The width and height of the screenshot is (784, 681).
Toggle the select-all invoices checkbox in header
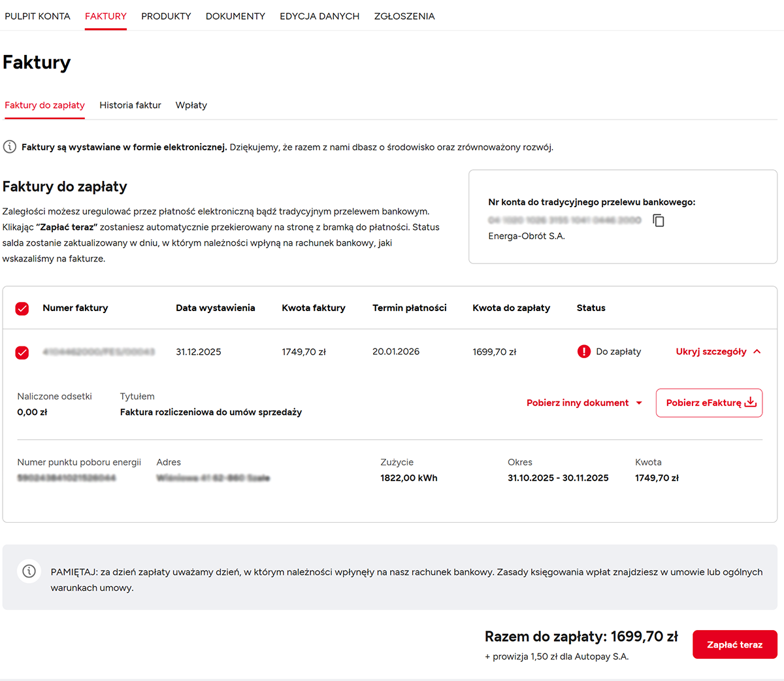(22, 308)
